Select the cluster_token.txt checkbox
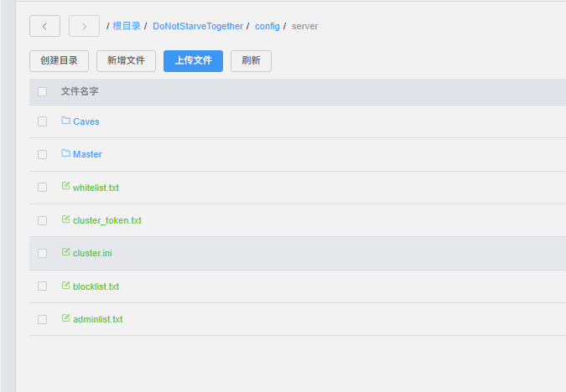The width and height of the screenshot is (566, 392). (x=42, y=220)
